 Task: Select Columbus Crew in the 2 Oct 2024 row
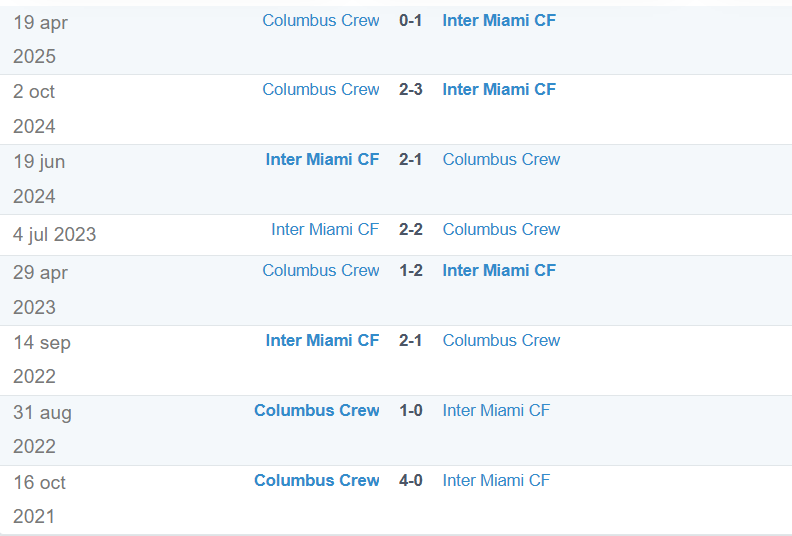pos(320,89)
